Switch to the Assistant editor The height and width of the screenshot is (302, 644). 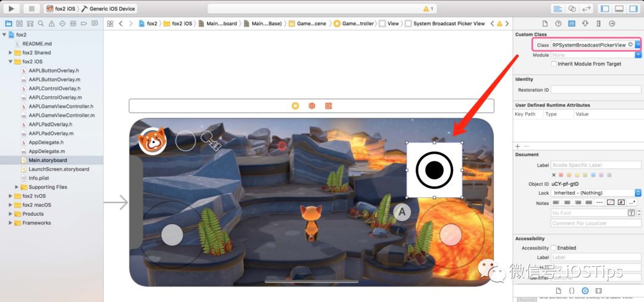pos(572,8)
